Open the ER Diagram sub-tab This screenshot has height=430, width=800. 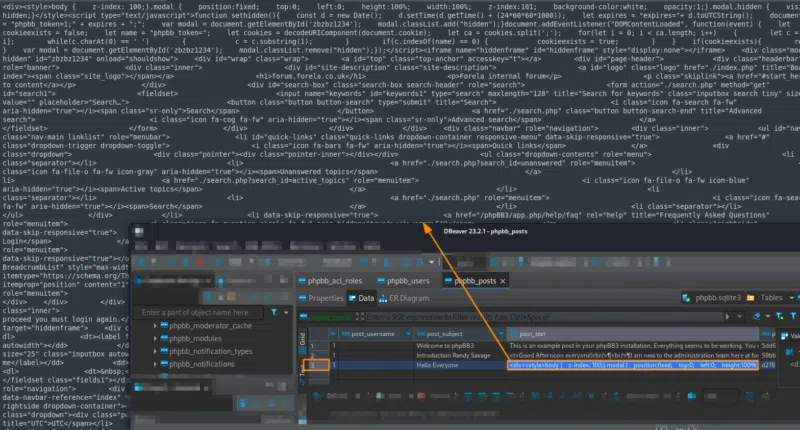(404, 298)
